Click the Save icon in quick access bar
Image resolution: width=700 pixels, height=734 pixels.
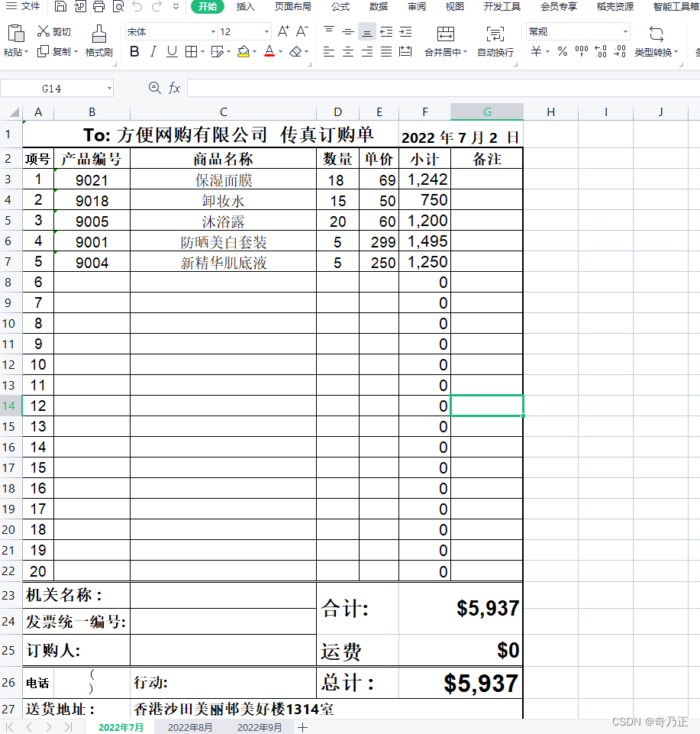tap(60, 6)
